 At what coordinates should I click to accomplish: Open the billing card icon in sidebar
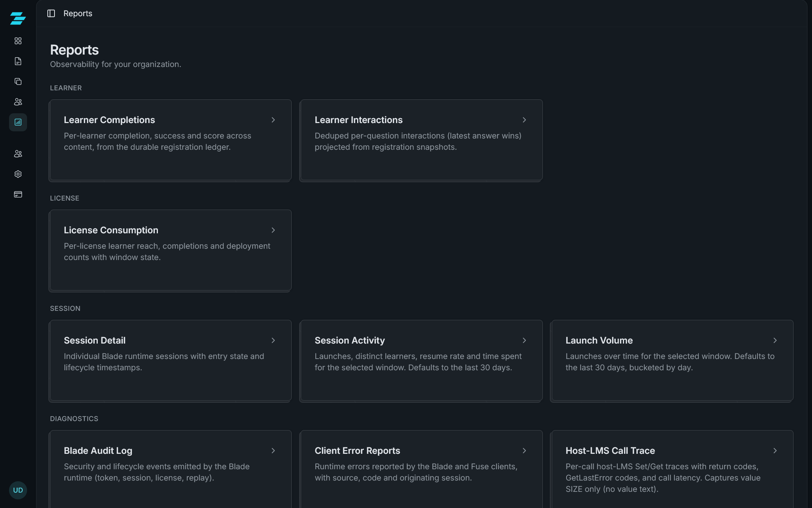[x=18, y=195]
